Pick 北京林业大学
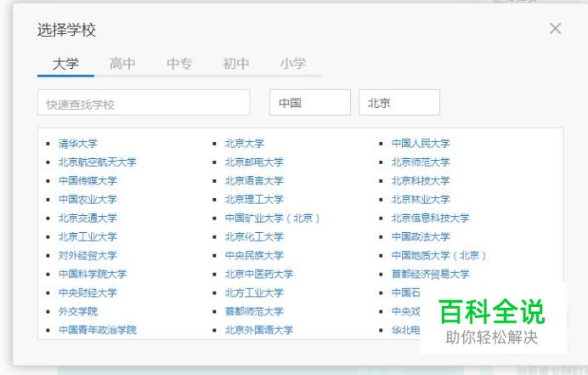Viewport: 588px width, 375px height. click(x=421, y=199)
